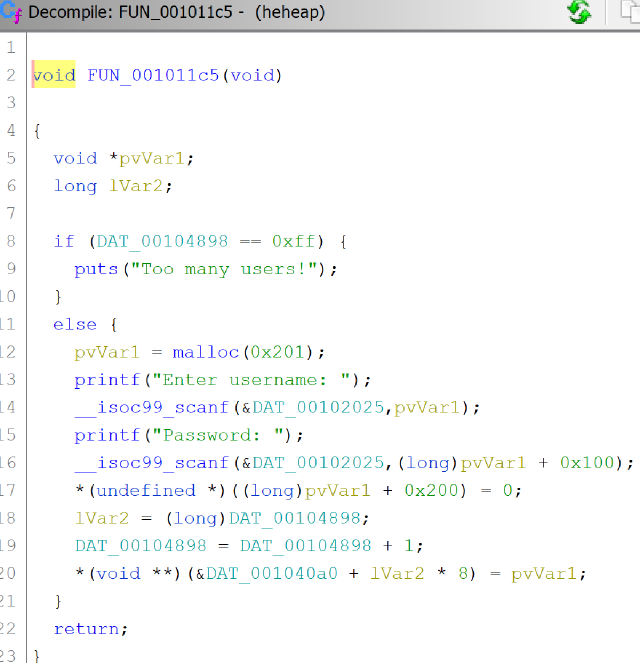Click the 0x200 offset on line 17
640x663 pixels.
(x=431, y=490)
